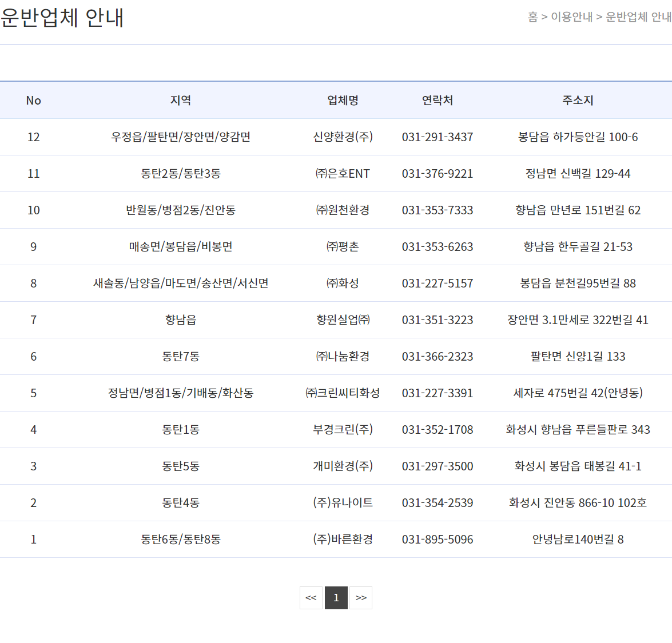Go to page 1 via pagination
The image size is (672, 643).
(x=336, y=597)
